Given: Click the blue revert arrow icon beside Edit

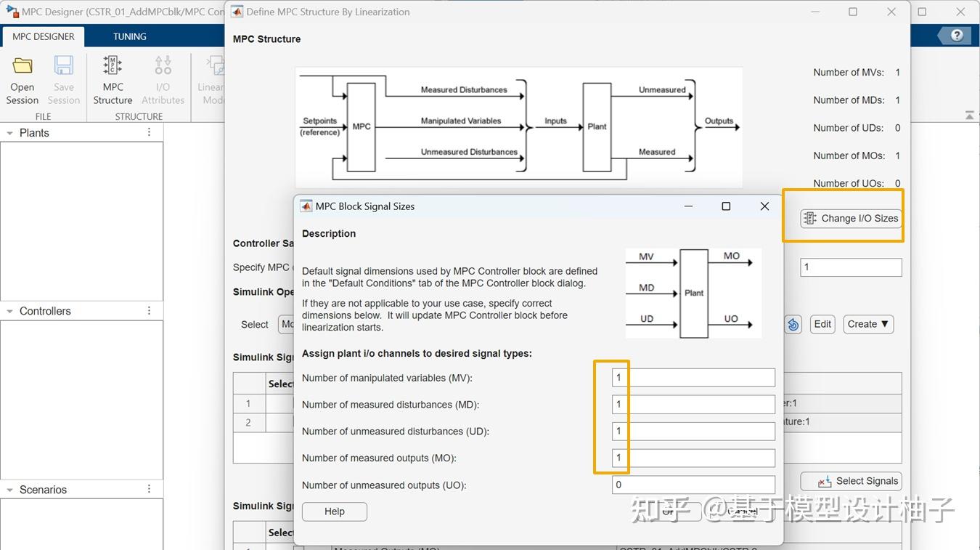Looking at the screenshot, I should coord(793,324).
